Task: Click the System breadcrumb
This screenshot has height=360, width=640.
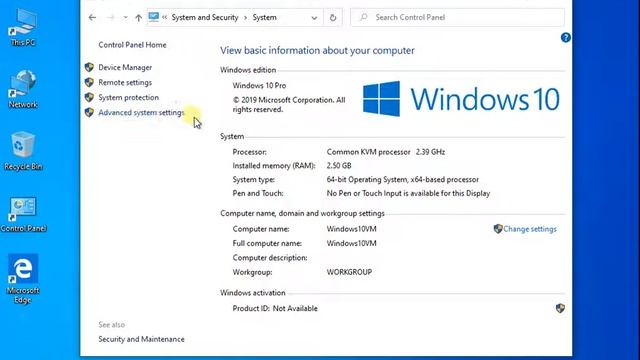Action: click(264, 18)
